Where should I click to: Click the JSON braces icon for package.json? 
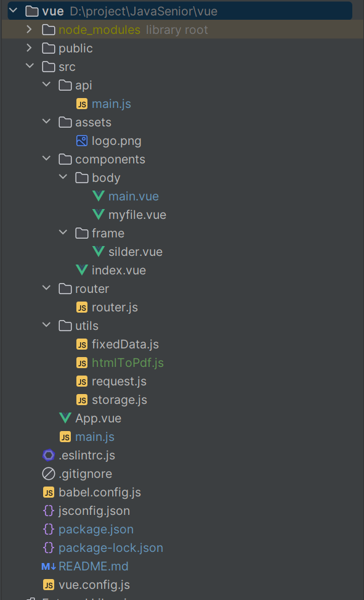tap(49, 529)
